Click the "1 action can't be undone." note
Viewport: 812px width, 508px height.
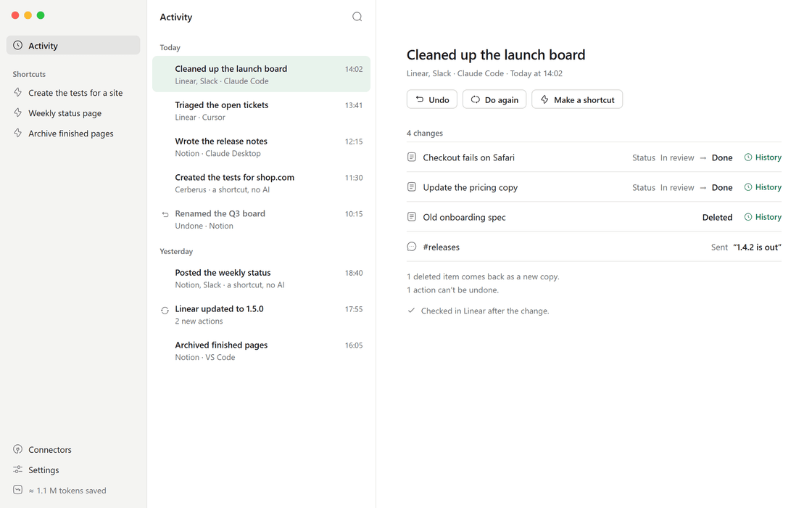pyautogui.click(x=452, y=290)
